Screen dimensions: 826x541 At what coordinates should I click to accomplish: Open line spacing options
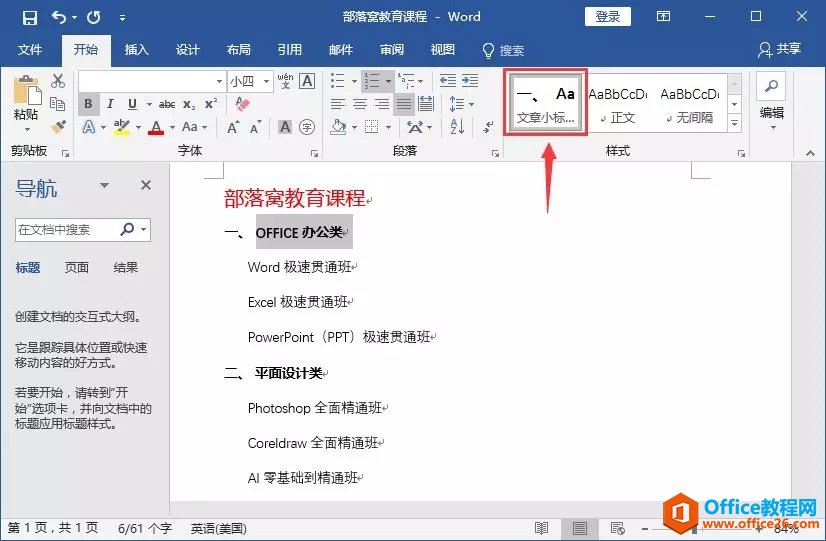461,104
